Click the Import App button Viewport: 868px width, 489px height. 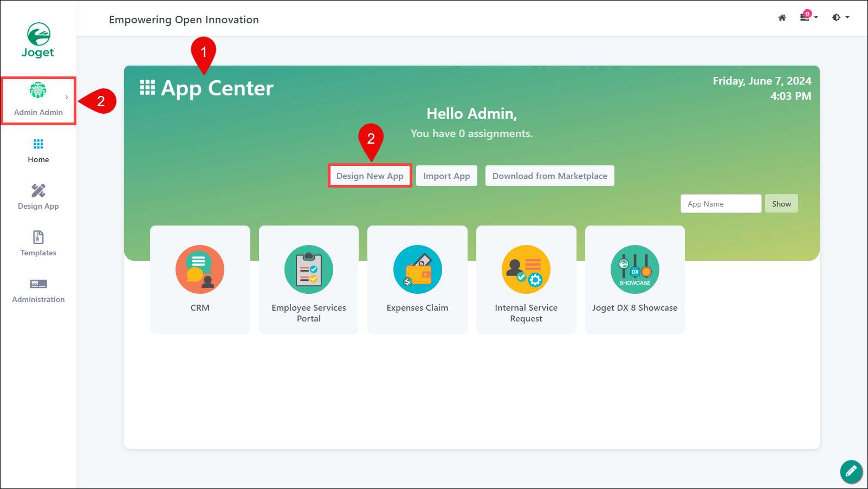tap(446, 176)
